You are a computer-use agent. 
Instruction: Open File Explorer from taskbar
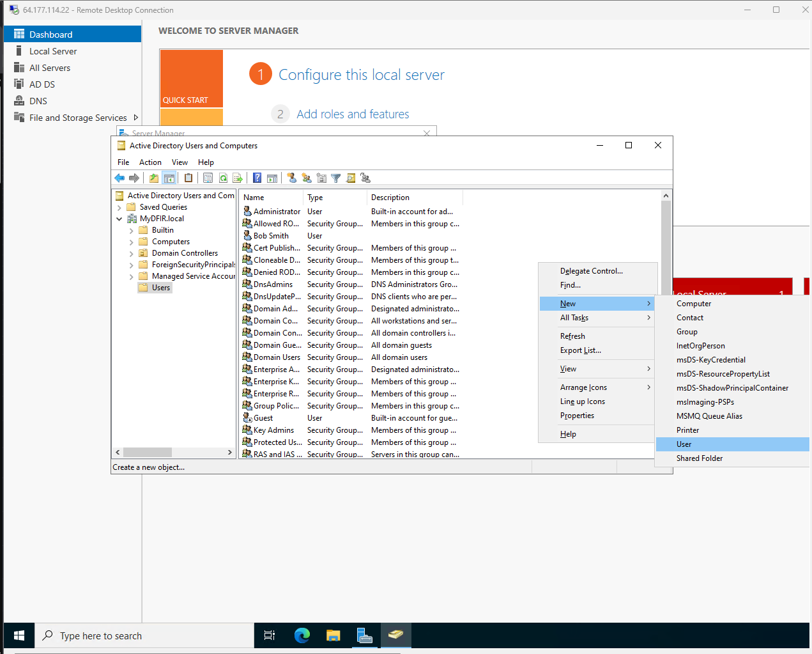pyautogui.click(x=333, y=635)
